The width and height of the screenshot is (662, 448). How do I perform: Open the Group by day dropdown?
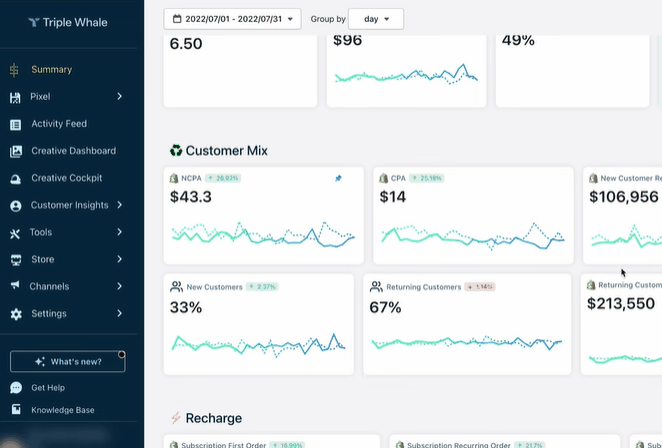coord(376,19)
